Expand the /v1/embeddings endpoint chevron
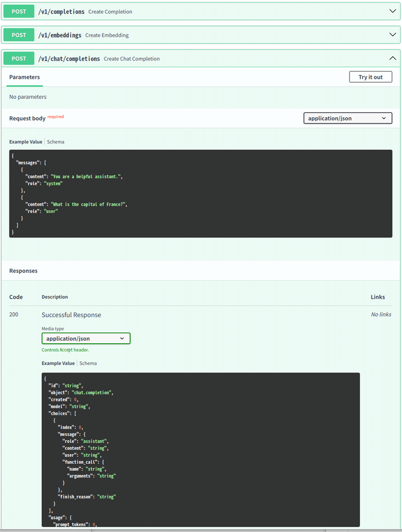Screen dimensions: 402x532 392,34
